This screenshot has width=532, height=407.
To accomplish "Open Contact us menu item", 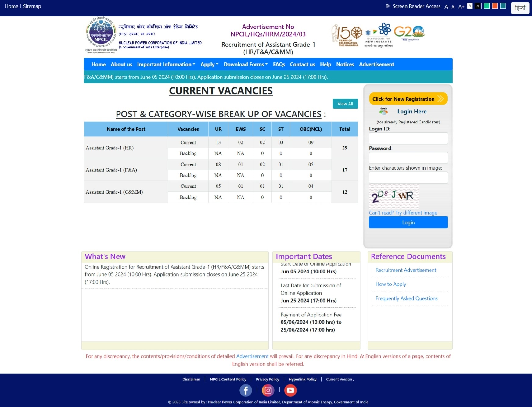I will 302,64.
